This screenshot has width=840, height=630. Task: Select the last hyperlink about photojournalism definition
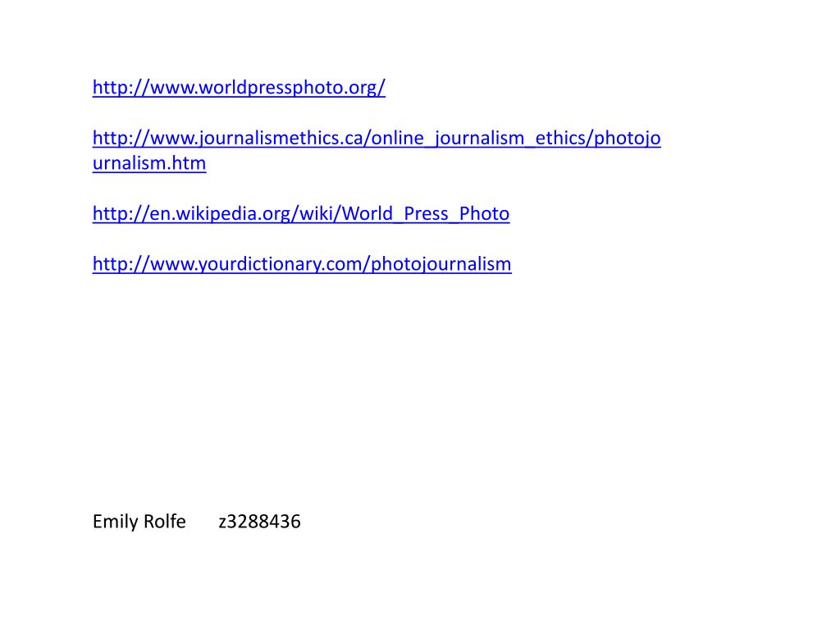click(x=302, y=264)
